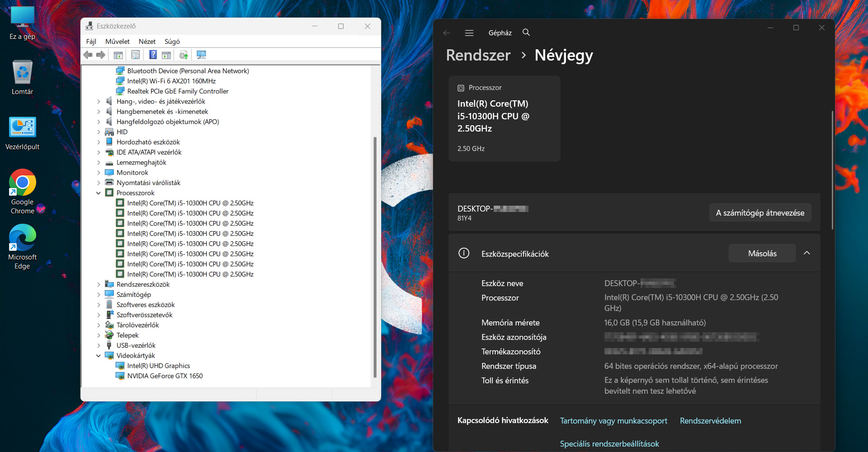The width and height of the screenshot is (868, 452).
Task: Toggle the console tree pane toolbar icon
Action: click(118, 55)
